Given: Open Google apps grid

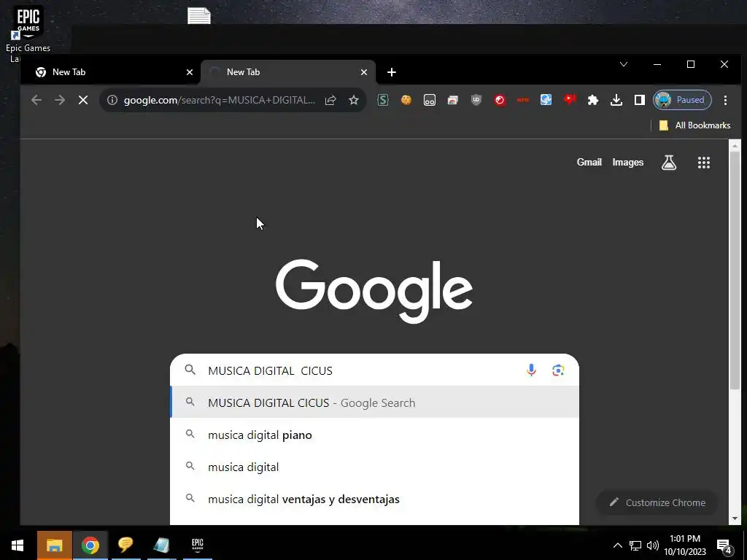Looking at the screenshot, I should pos(704,163).
